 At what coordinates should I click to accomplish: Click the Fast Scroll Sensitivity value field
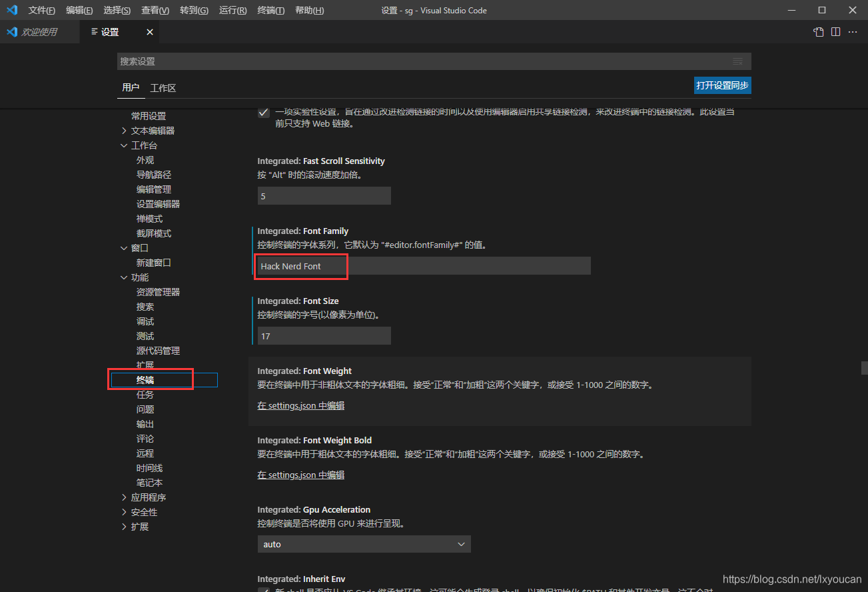324,196
